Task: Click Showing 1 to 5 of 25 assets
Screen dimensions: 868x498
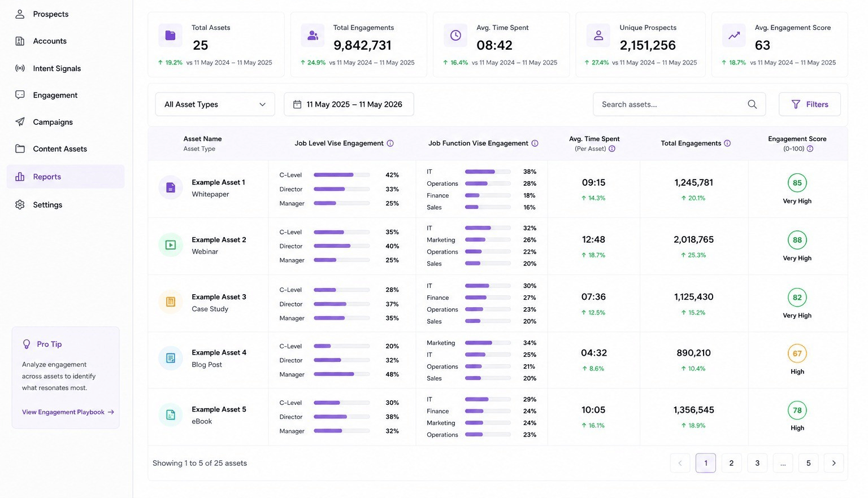Action: pyautogui.click(x=199, y=463)
